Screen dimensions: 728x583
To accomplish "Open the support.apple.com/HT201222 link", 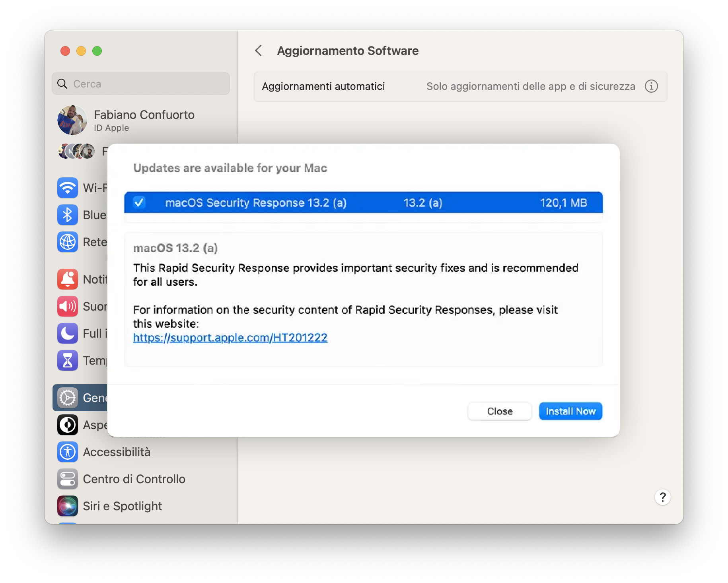I will (x=230, y=338).
